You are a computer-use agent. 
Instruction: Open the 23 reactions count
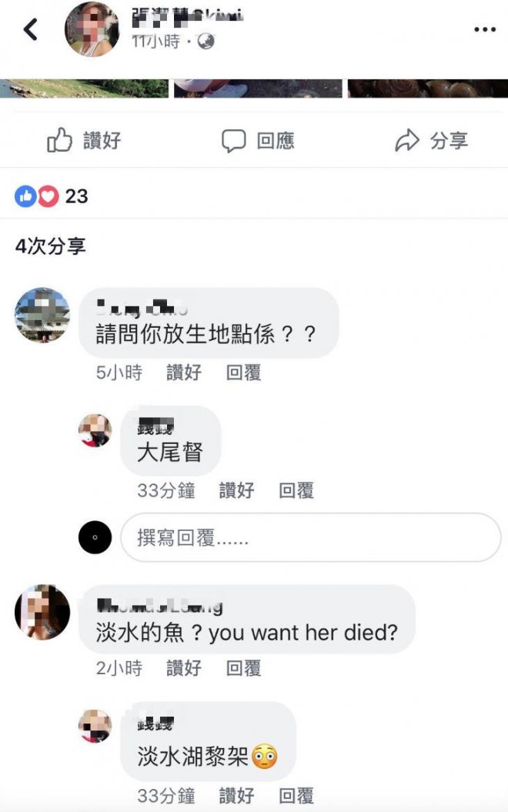click(77, 196)
